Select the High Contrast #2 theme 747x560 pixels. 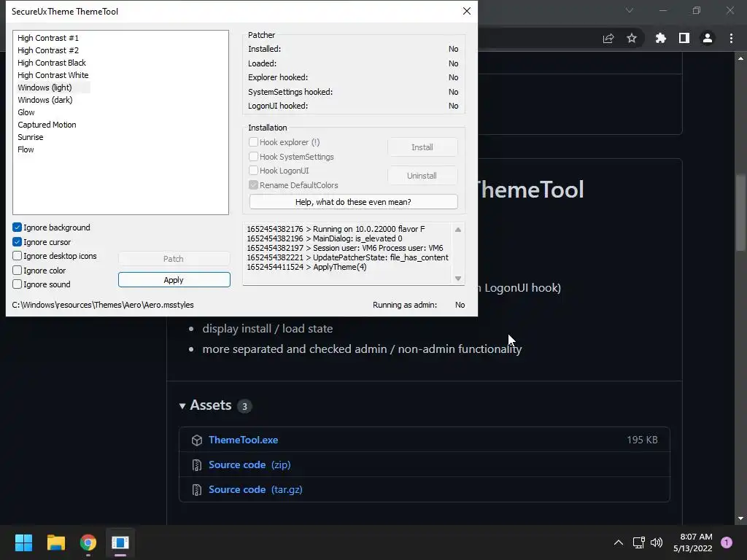[48, 50]
